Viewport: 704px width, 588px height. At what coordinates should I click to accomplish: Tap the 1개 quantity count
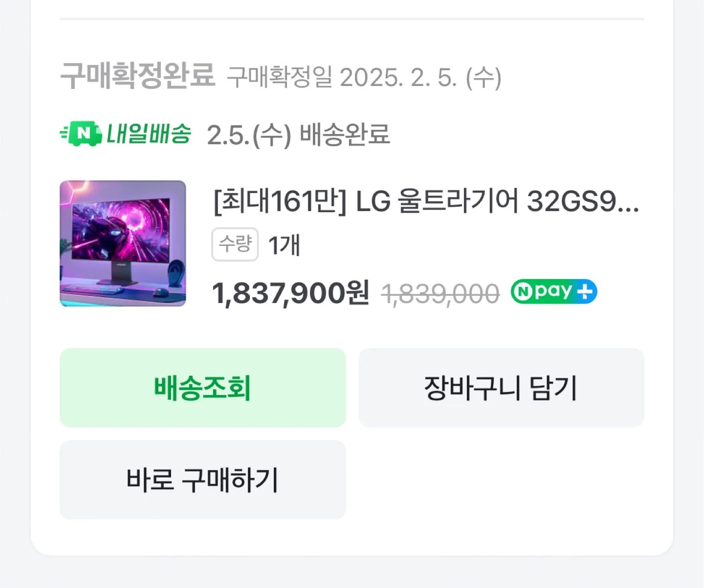284,244
